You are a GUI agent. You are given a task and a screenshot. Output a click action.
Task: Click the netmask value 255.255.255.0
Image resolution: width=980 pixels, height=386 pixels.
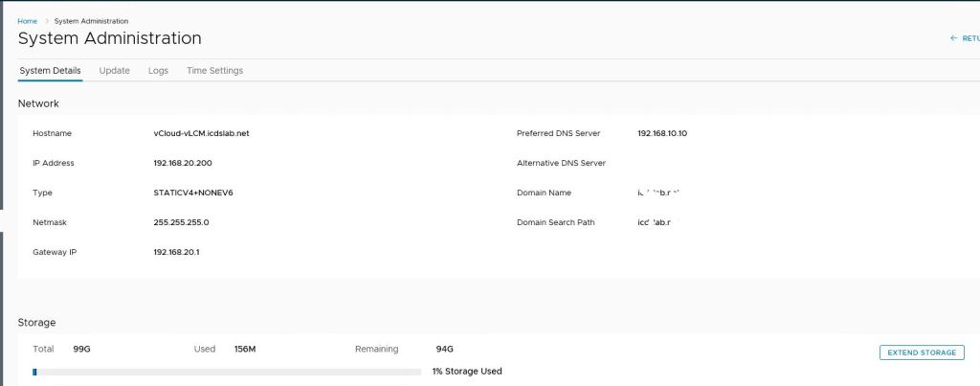pos(181,222)
